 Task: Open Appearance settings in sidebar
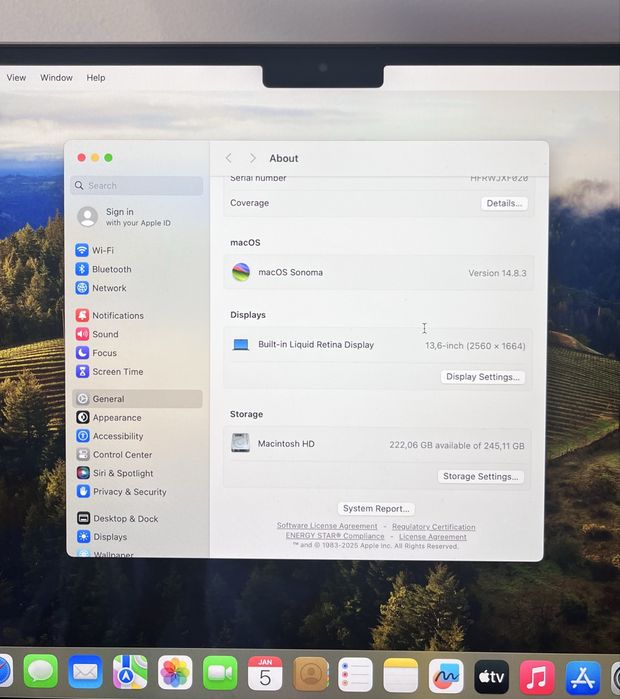click(x=109, y=418)
